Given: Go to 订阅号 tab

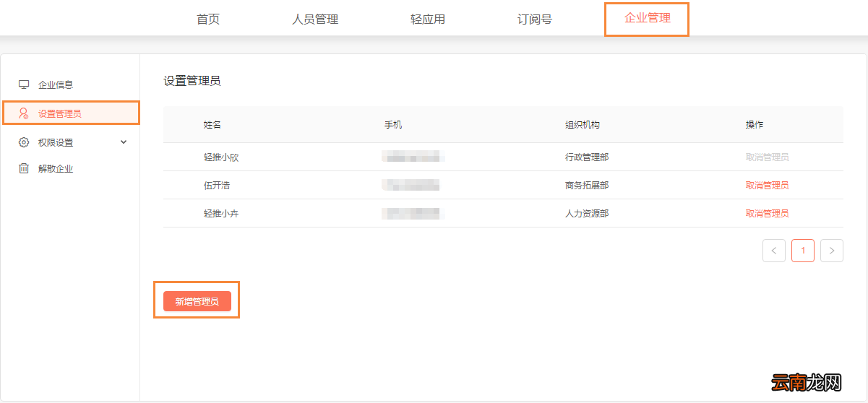Looking at the screenshot, I should [x=535, y=19].
